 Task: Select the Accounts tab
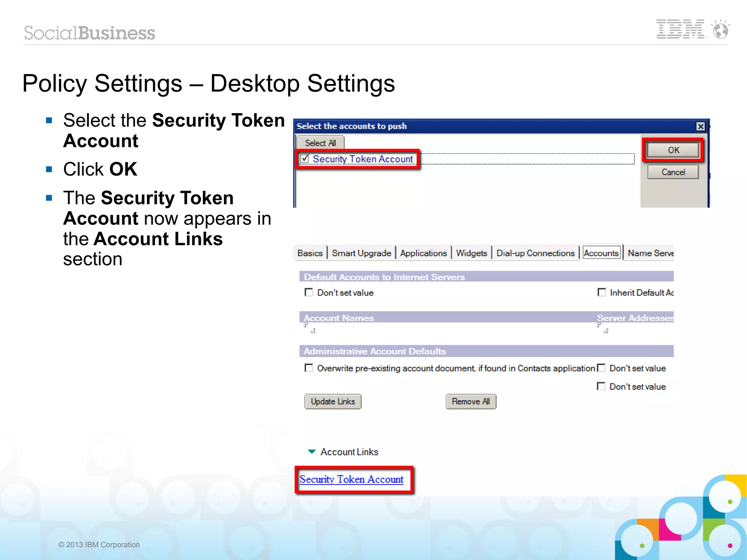[x=601, y=253]
